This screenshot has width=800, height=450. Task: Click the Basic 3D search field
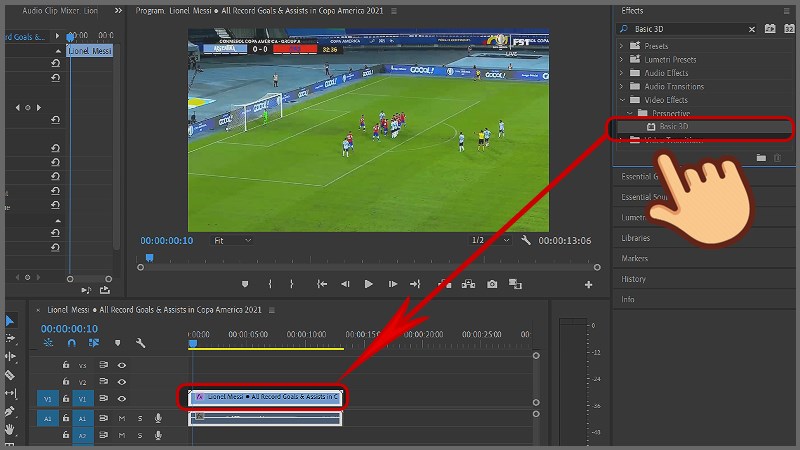coord(687,29)
